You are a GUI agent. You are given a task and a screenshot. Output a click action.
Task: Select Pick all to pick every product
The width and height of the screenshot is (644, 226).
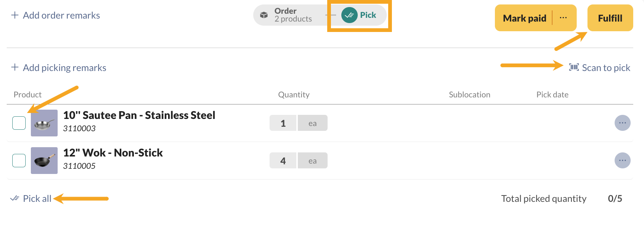click(x=37, y=198)
